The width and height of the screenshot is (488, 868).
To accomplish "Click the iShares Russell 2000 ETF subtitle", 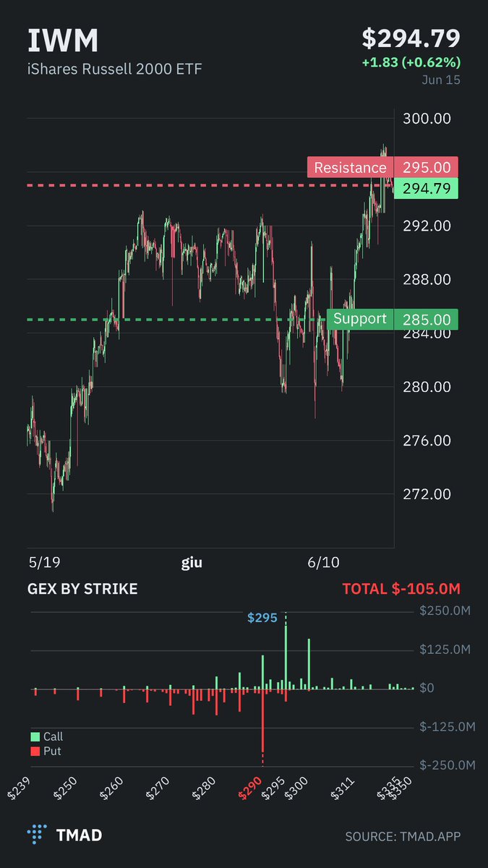I will tap(115, 69).
